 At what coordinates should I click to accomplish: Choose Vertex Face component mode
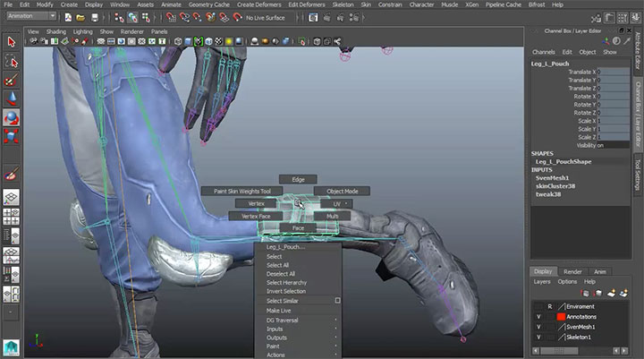coord(256,217)
